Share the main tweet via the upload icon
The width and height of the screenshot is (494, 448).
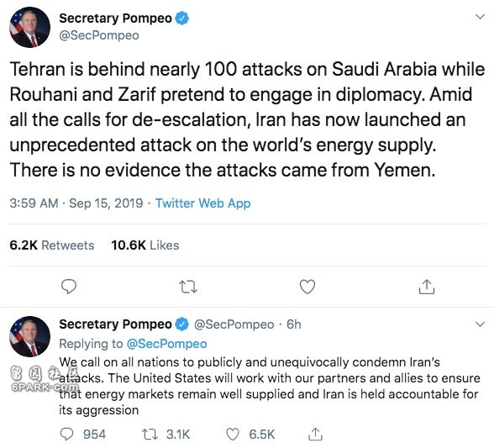tap(427, 287)
